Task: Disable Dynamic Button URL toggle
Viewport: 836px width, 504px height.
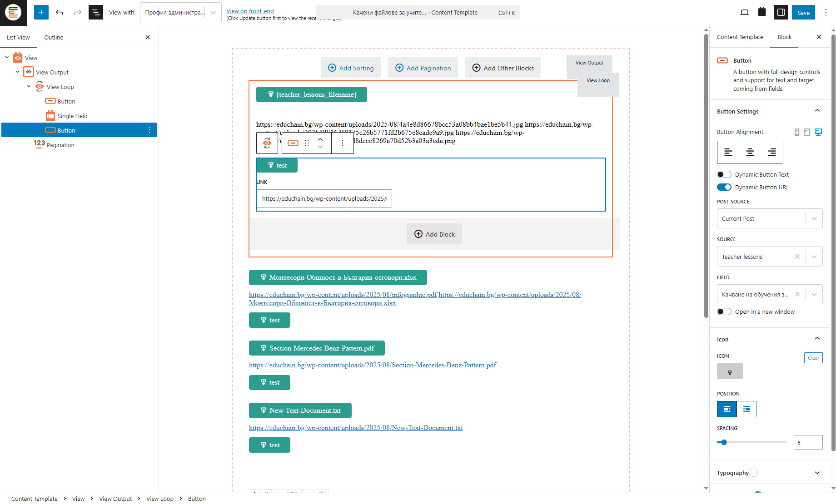Action: 724,187
